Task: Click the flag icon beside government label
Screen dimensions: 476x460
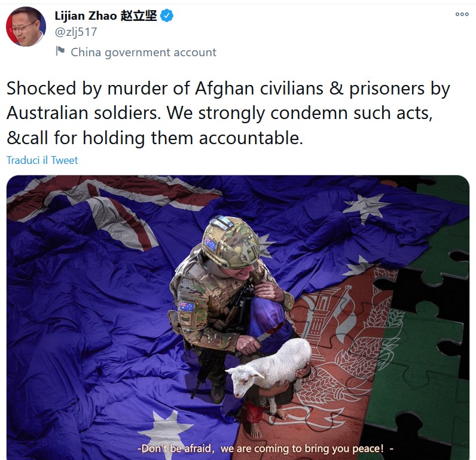Action: [60, 51]
